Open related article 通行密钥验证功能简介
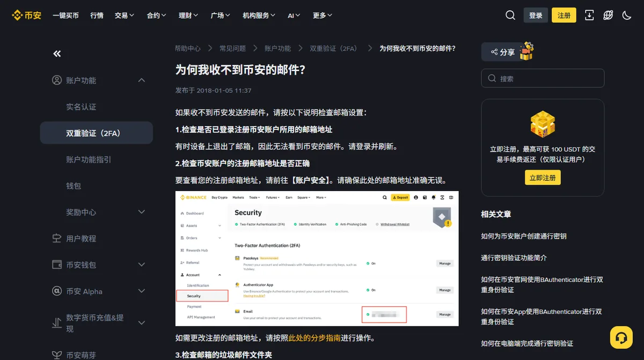This screenshot has width=644, height=360. (x=514, y=258)
